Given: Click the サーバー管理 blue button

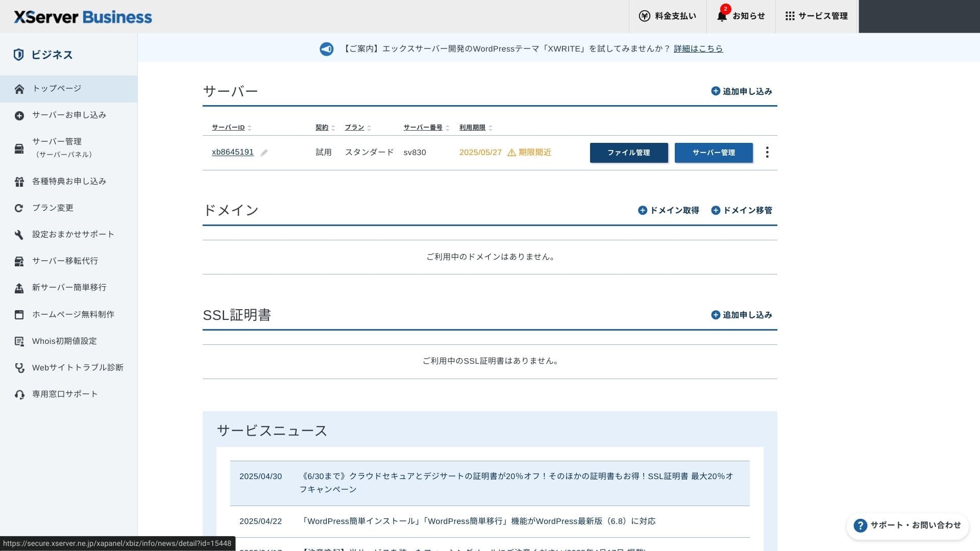Looking at the screenshot, I should tap(714, 153).
